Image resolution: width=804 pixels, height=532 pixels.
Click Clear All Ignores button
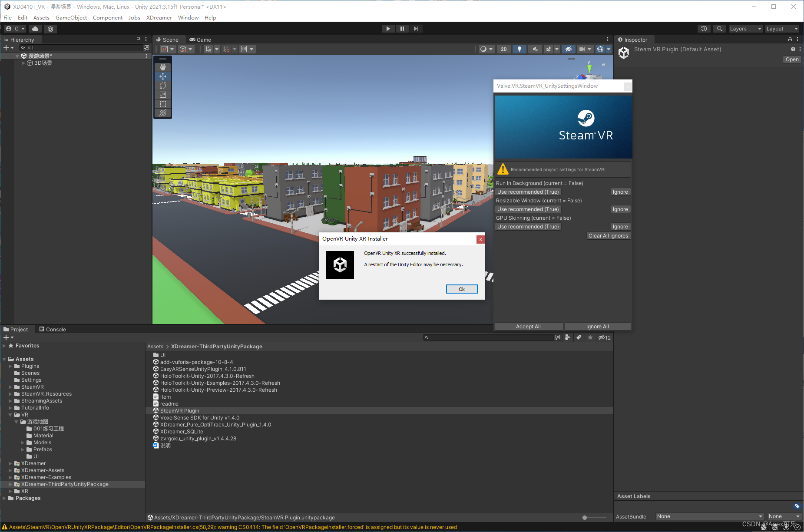[x=609, y=236]
